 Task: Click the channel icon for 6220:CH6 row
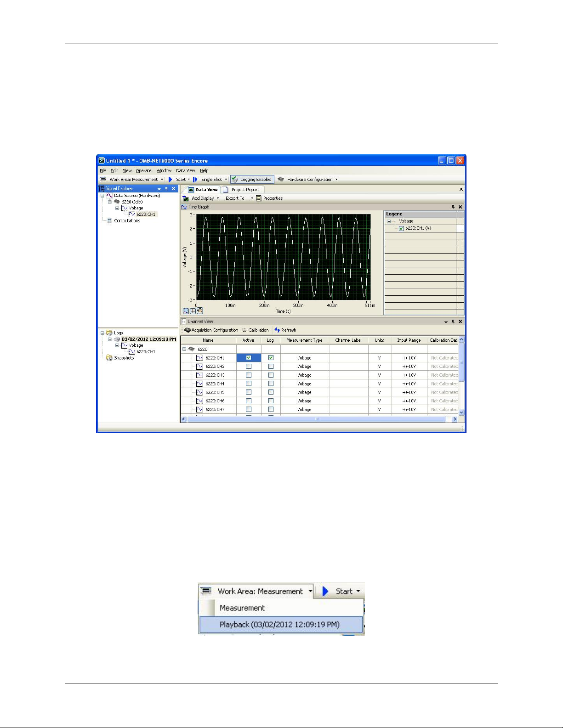pos(199,401)
